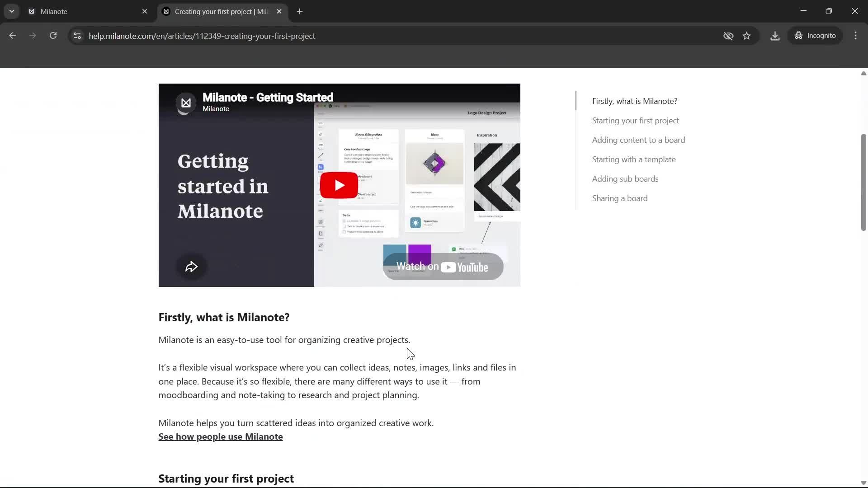Reload the current page
Screen dimensions: 868x488
click(x=53, y=36)
